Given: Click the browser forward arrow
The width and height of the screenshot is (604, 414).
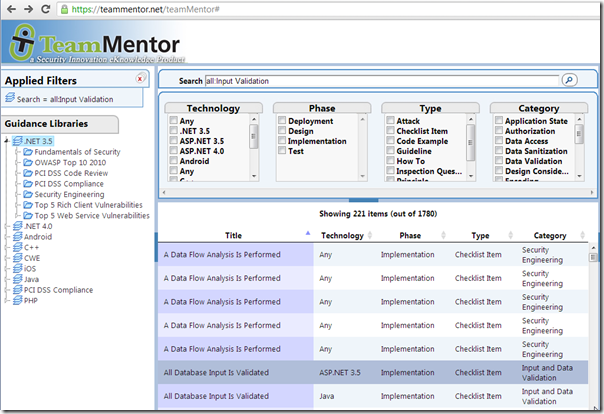Looking at the screenshot, I should pyautogui.click(x=28, y=9).
